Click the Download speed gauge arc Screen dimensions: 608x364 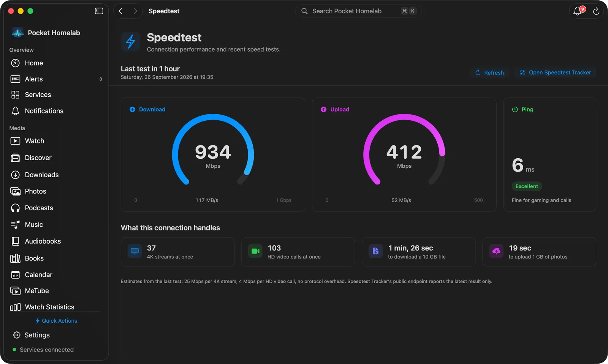[213, 149]
